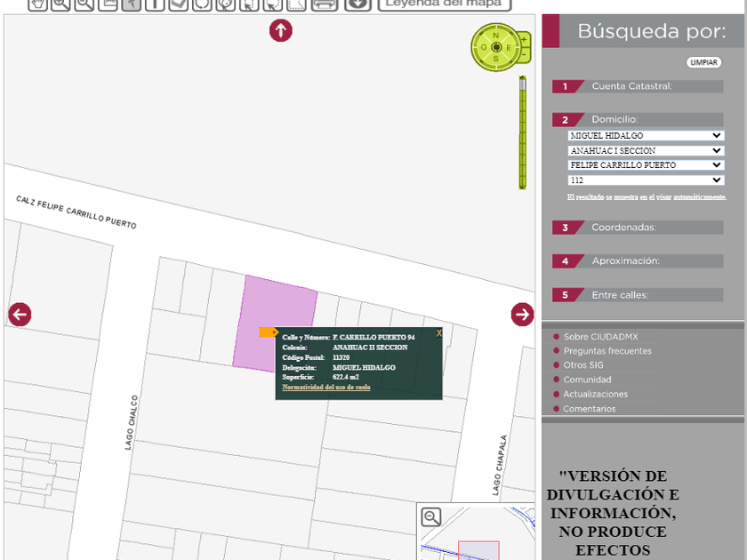Expand the Domicilio search section
Screen dimensions: 747x560
tap(638, 119)
